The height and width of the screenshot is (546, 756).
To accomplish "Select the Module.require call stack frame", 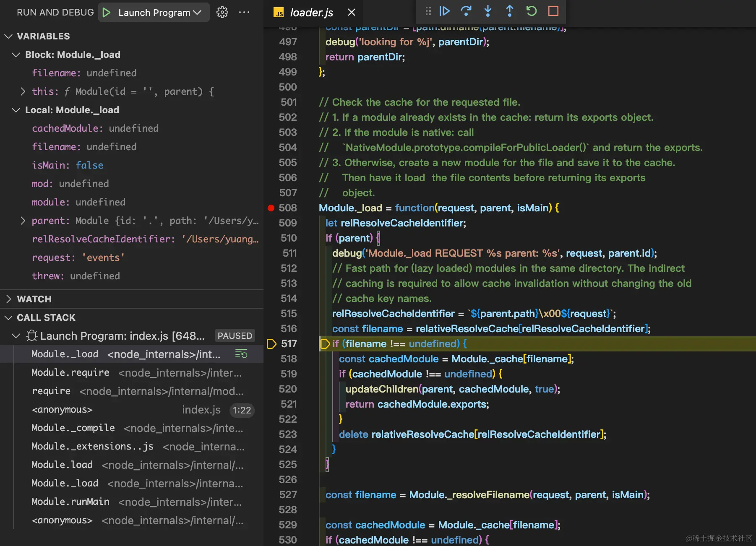I will pyautogui.click(x=132, y=373).
